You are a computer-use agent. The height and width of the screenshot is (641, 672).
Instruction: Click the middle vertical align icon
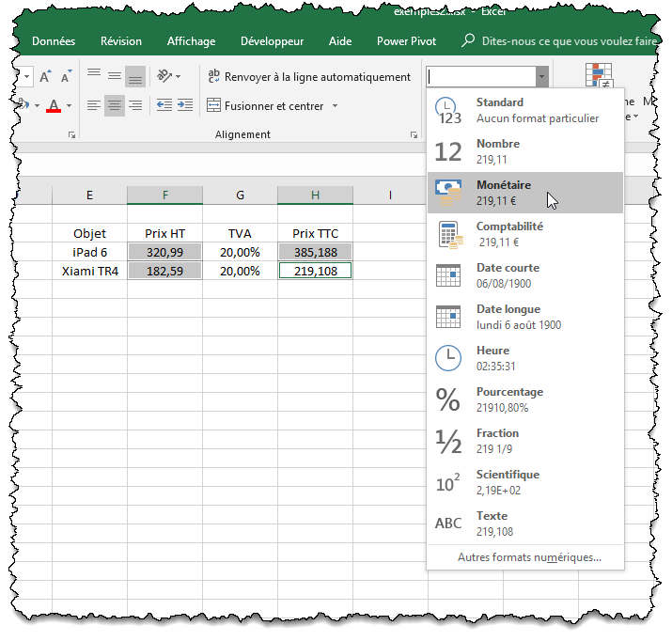pyautogui.click(x=114, y=76)
